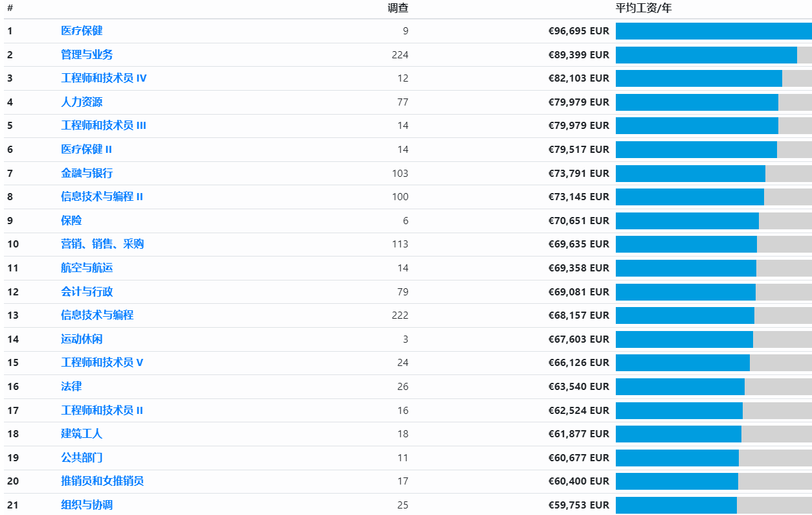This screenshot has width=812, height=515.
Task: Click the 平均工资/年 column header
Action: [643, 8]
